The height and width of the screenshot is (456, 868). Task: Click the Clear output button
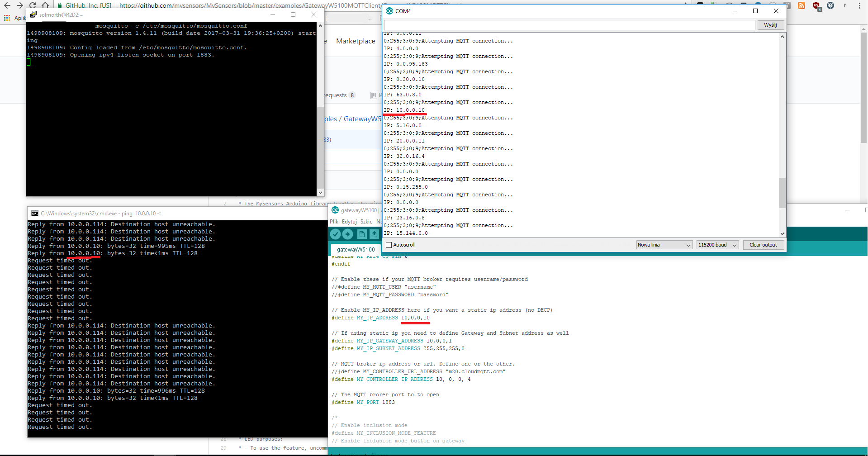pos(763,245)
